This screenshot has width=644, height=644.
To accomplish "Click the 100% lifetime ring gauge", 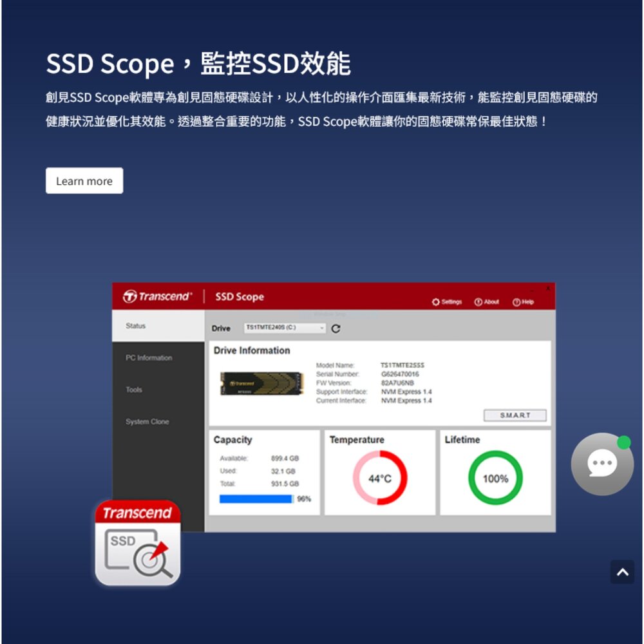I will [495, 478].
